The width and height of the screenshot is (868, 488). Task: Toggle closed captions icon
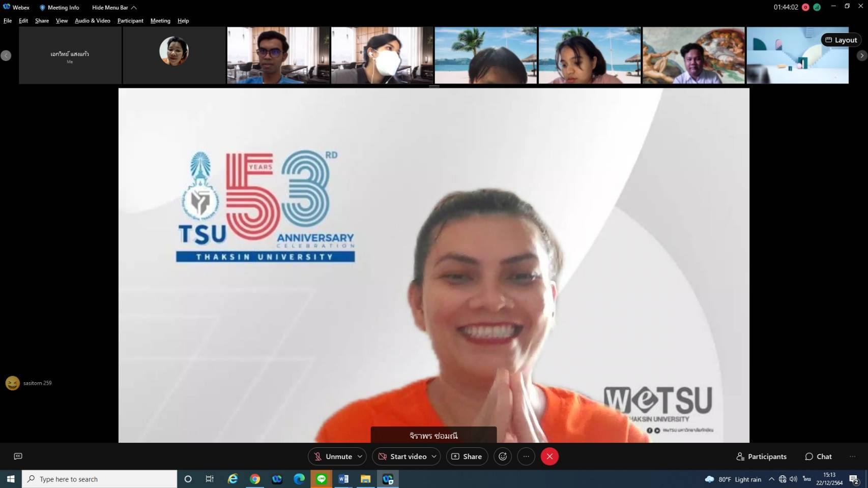click(x=18, y=456)
